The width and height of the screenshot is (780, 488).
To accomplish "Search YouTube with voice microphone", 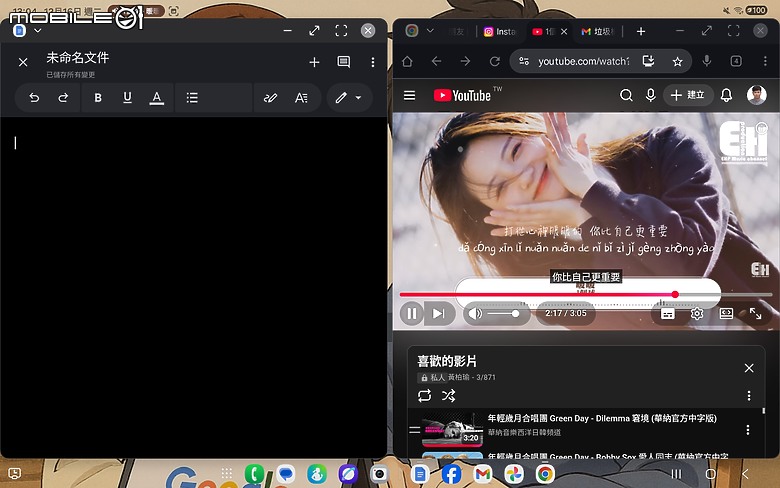I will (x=650, y=95).
